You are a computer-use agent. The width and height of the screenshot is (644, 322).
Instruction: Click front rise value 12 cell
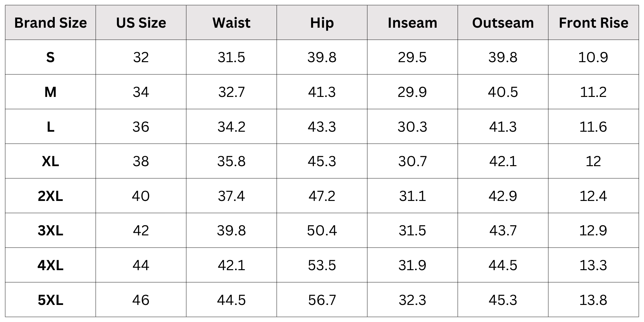pyautogui.click(x=593, y=161)
